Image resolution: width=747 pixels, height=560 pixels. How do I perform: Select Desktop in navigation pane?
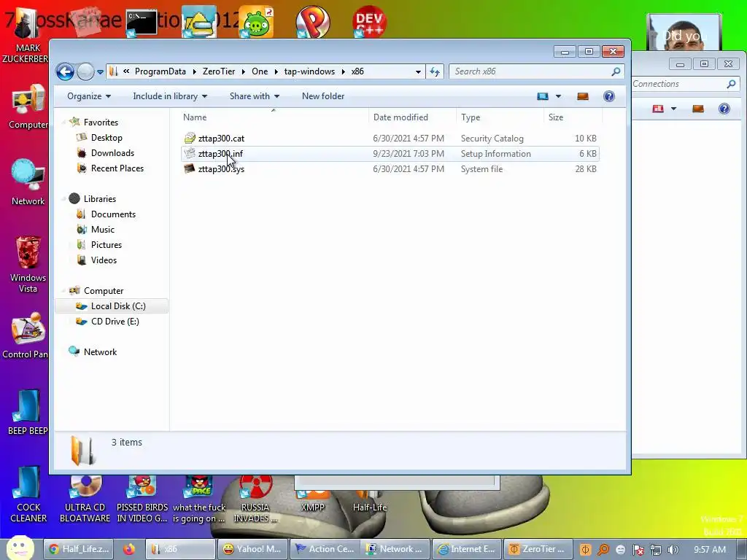click(107, 138)
